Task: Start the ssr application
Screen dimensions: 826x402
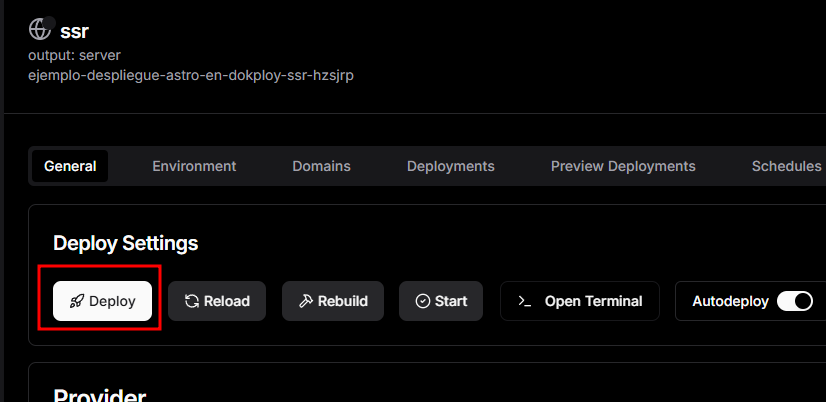Action: point(441,301)
